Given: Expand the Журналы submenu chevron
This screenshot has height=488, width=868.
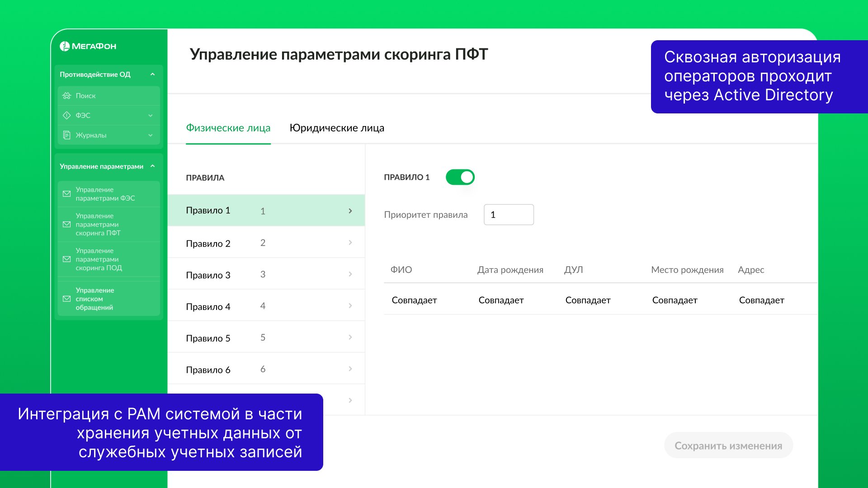Looking at the screenshot, I should click(151, 135).
